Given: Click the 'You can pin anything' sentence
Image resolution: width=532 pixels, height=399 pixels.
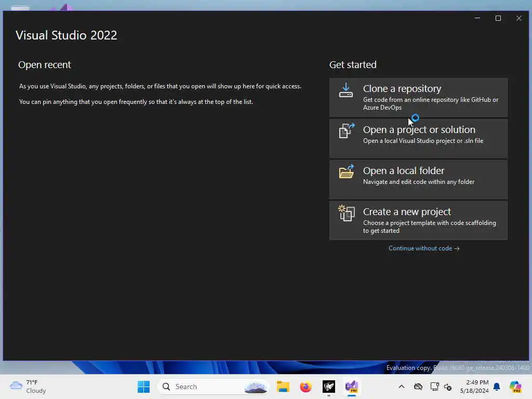Looking at the screenshot, I should 136,102.
